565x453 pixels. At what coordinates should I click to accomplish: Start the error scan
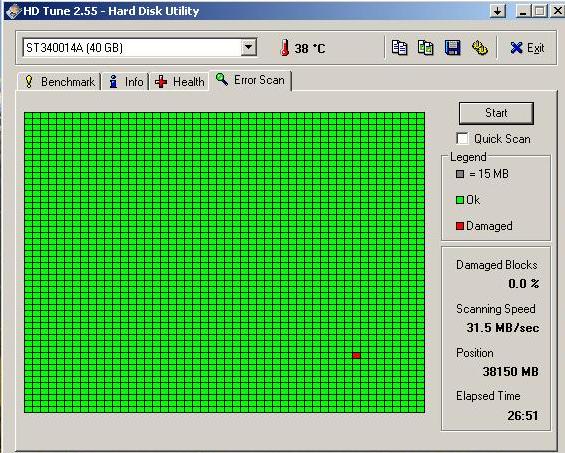pos(496,113)
